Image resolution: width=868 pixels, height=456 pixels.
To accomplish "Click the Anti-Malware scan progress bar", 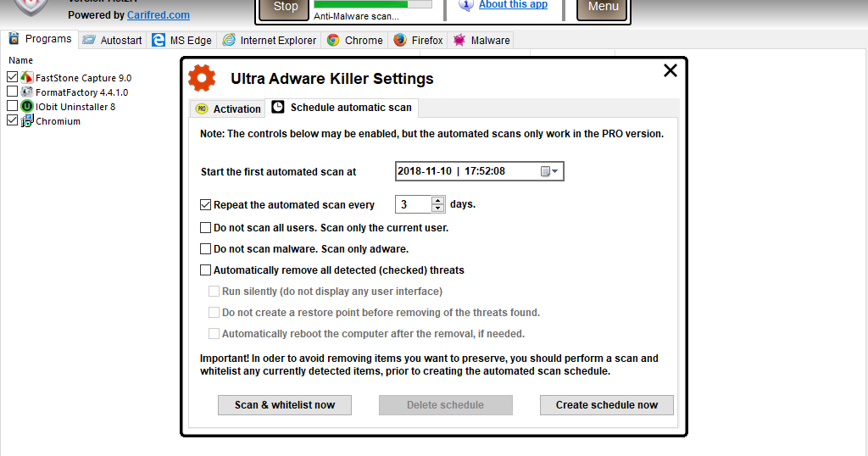I will tap(373, 4).
